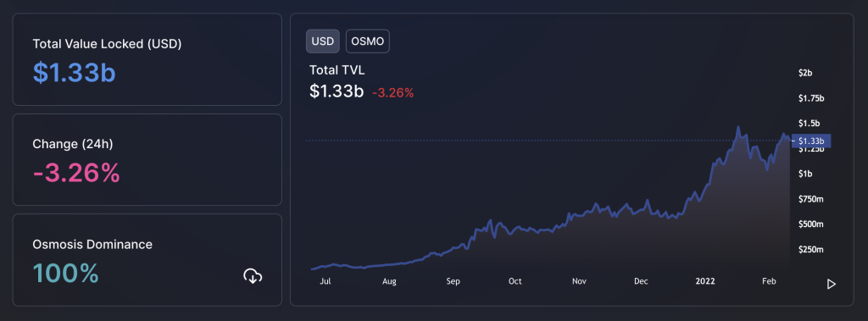Click the Feb label on the time axis
868x321 pixels.
[769, 281]
